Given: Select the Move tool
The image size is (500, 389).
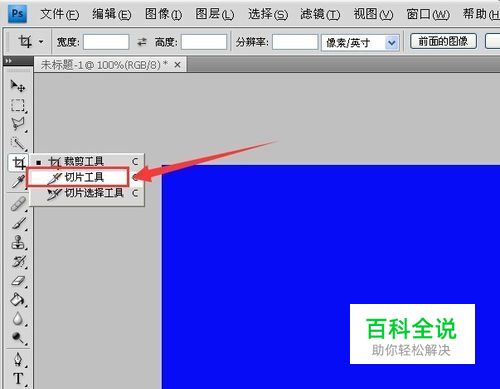Looking at the screenshot, I should (18, 86).
